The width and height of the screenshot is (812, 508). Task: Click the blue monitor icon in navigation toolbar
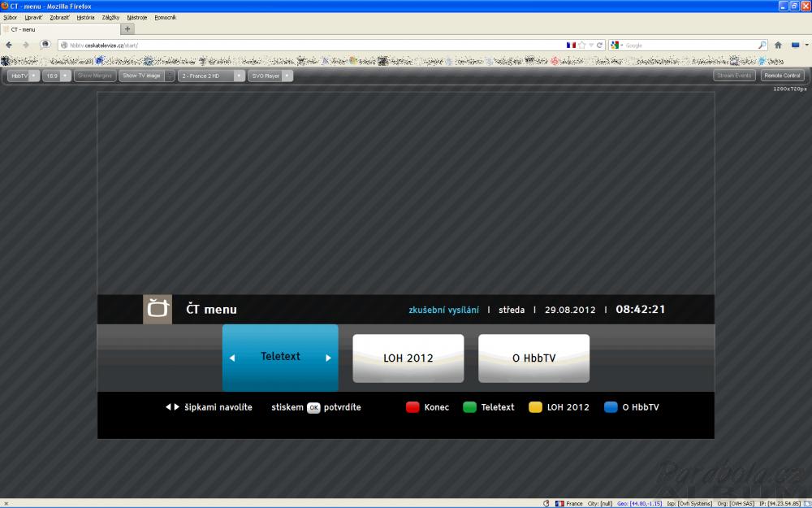pyautogui.click(x=796, y=45)
